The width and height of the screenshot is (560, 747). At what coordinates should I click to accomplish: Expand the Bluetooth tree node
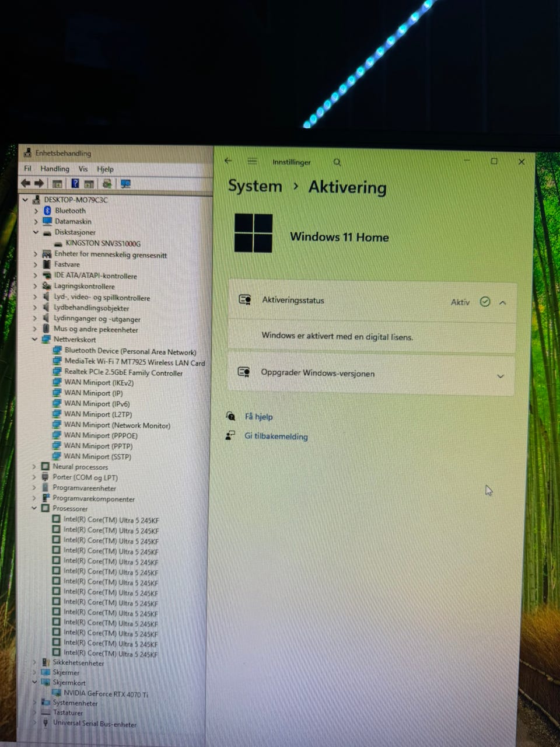point(36,210)
